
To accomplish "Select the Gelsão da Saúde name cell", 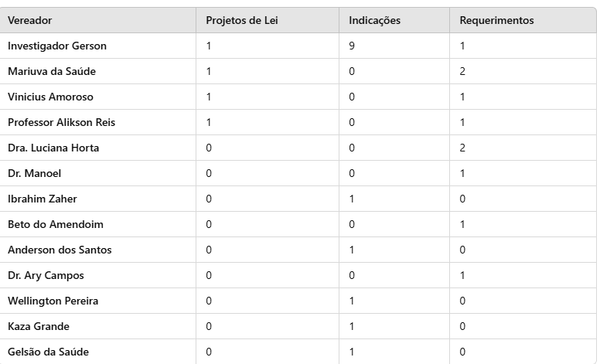I will pos(48,352).
